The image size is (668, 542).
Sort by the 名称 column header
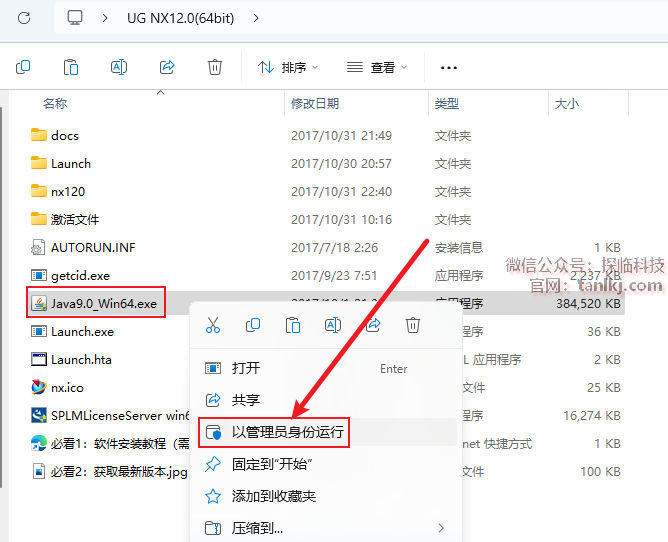click(55, 104)
